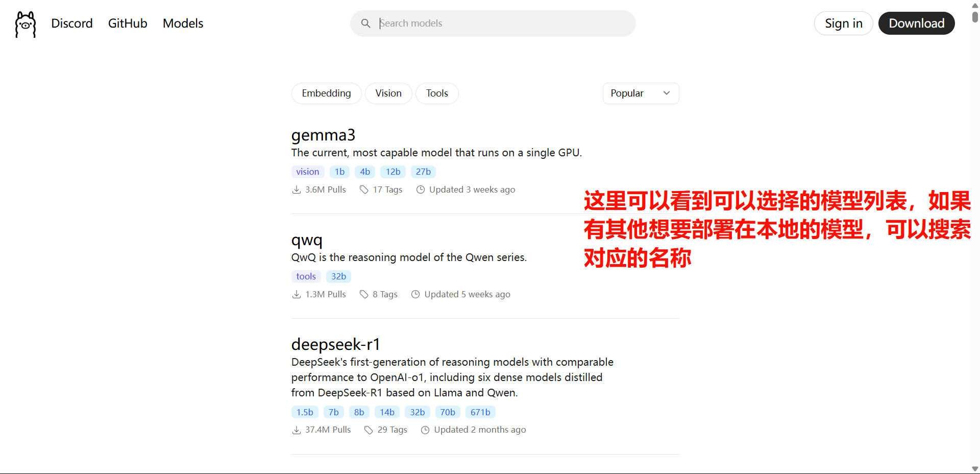
Task: Select gemma3 27b size tag
Action: [x=423, y=172]
